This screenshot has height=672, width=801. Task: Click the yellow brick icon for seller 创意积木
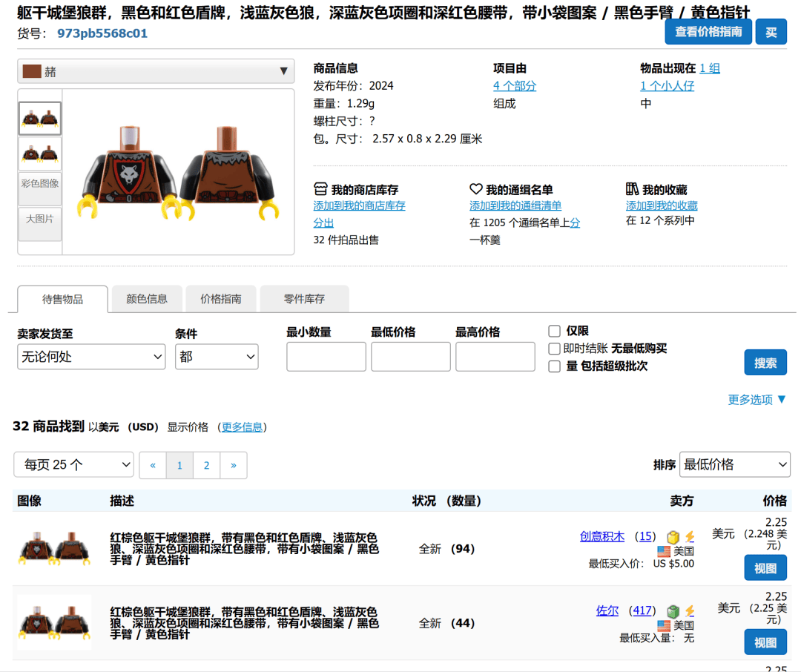click(673, 537)
